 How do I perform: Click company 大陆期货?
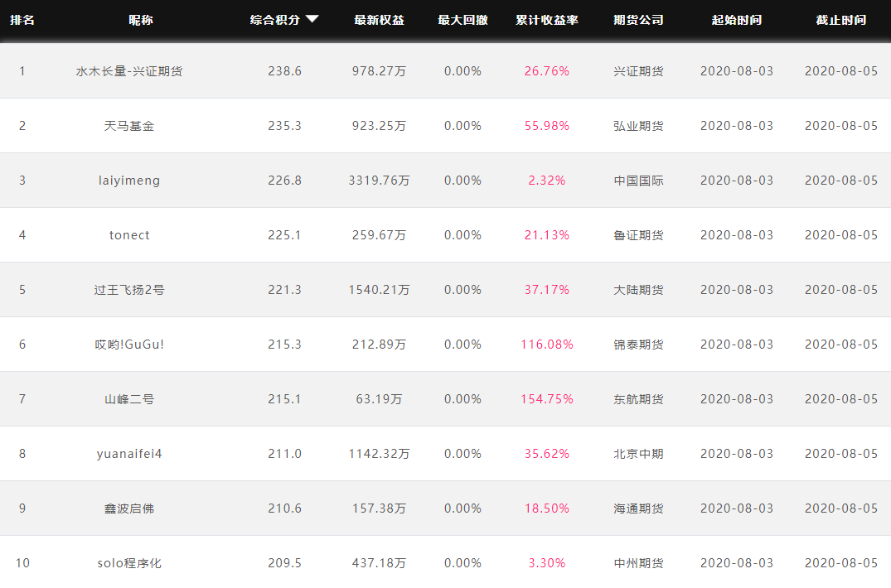click(638, 290)
